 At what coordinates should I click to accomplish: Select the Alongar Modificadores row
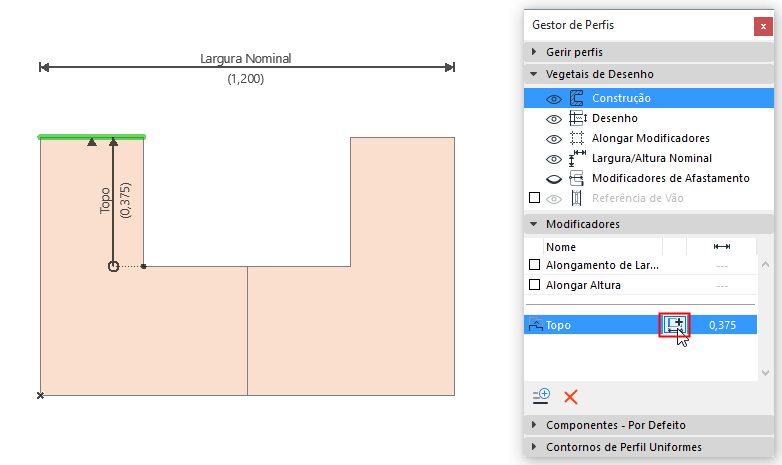coord(649,138)
